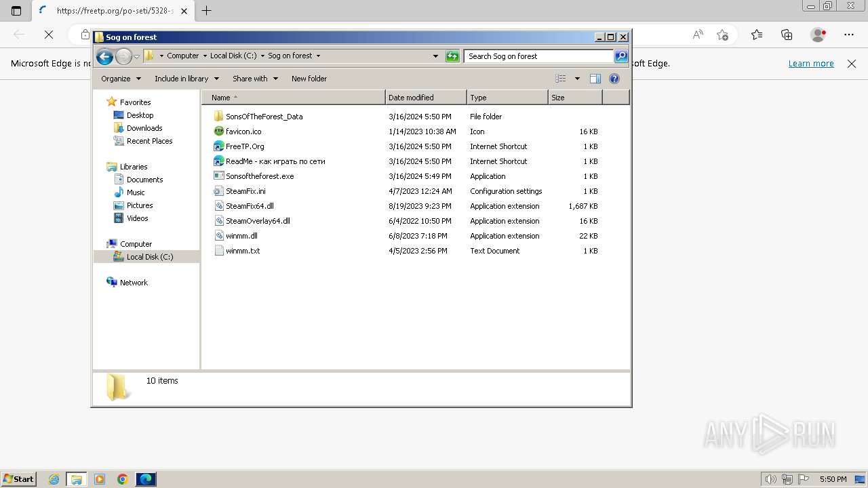This screenshot has height=488, width=868.
Task: Sort by Date modified column
Action: (x=426, y=98)
